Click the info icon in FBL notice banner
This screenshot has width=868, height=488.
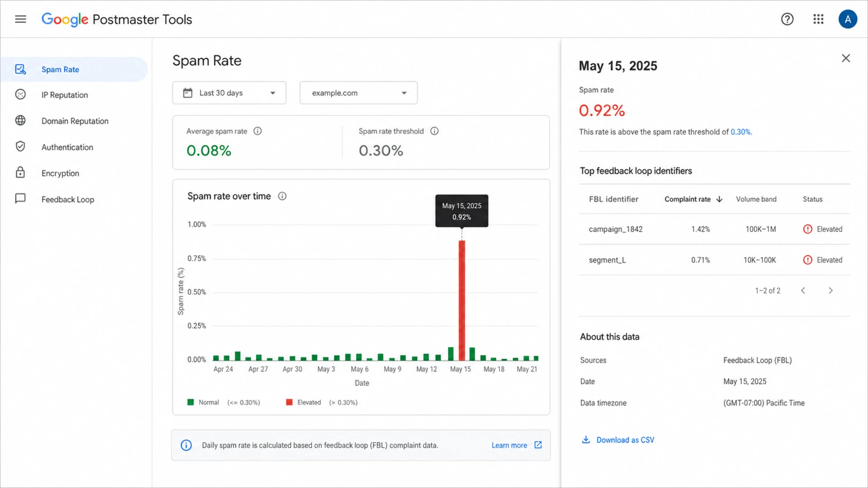pos(186,445)
